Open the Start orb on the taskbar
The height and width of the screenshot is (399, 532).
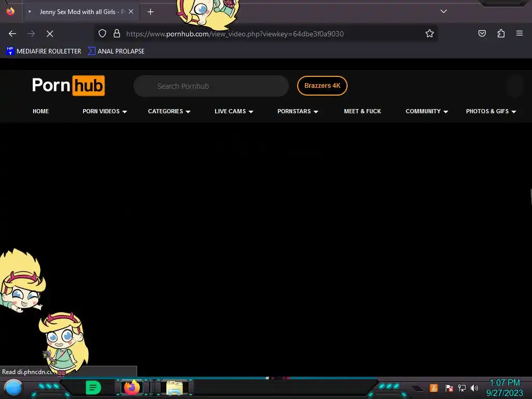(x=13, y=388)
